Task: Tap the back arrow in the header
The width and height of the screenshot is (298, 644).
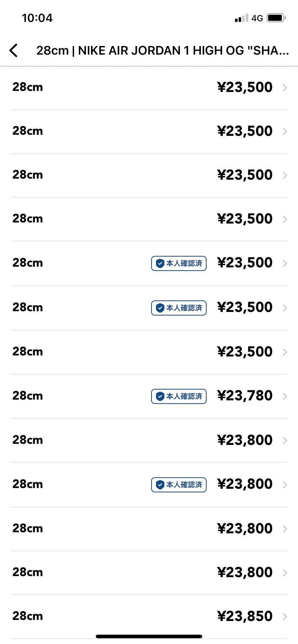Action: pyautogui.click(x=14, y=51)
